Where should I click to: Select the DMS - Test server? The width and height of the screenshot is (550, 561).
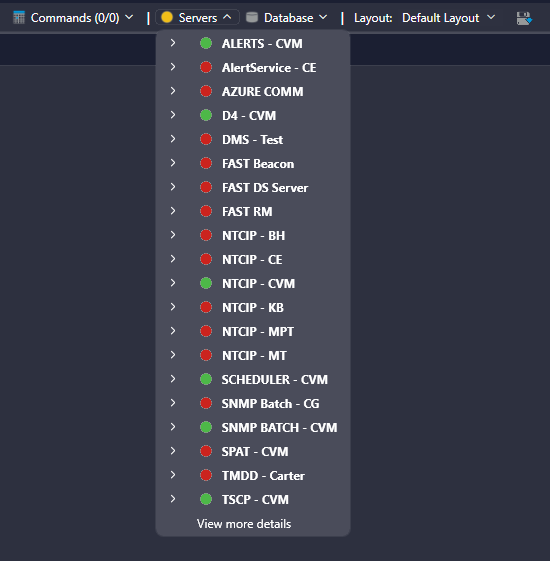coord(253,139)
